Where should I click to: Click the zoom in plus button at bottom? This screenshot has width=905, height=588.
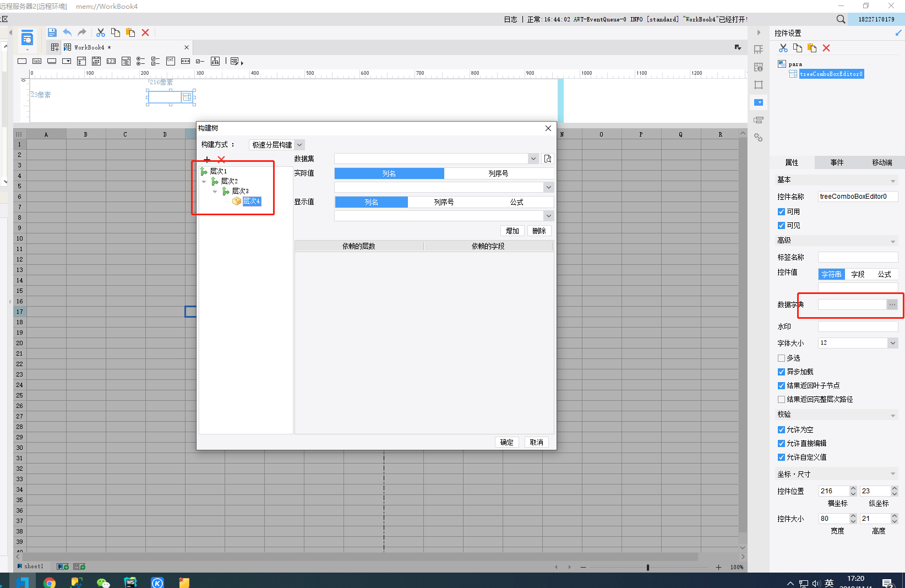point(718,567)
